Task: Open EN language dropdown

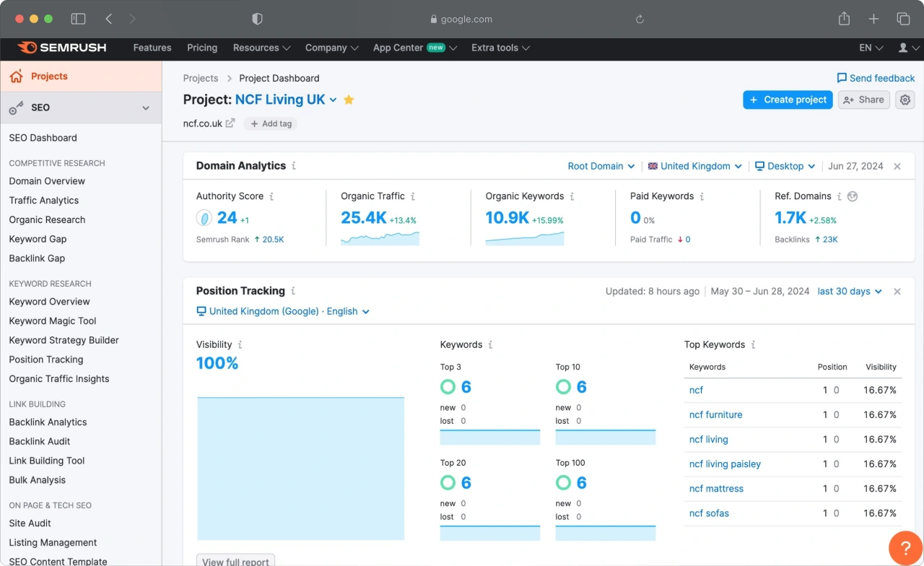Action: [x=871, y=48]
